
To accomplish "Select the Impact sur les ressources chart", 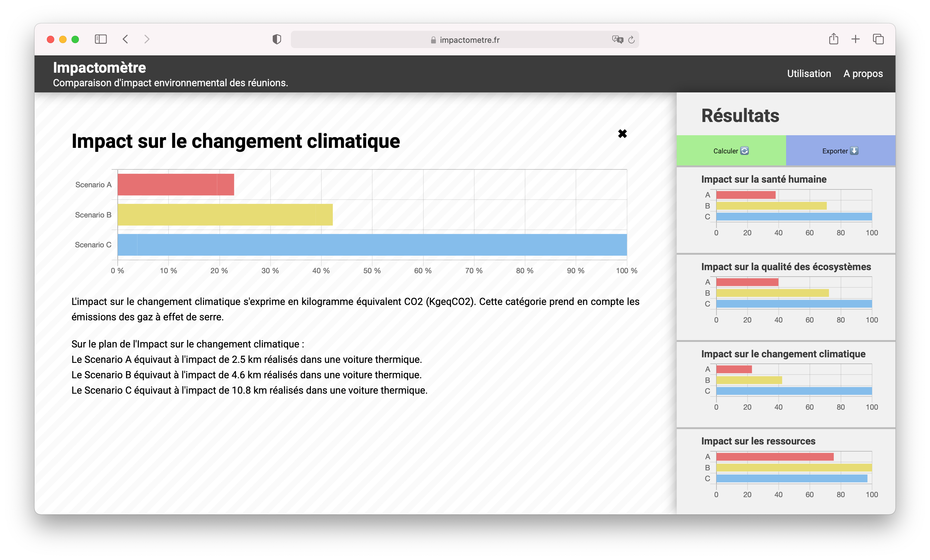I will pyautogui.click(x=793, y=468).
